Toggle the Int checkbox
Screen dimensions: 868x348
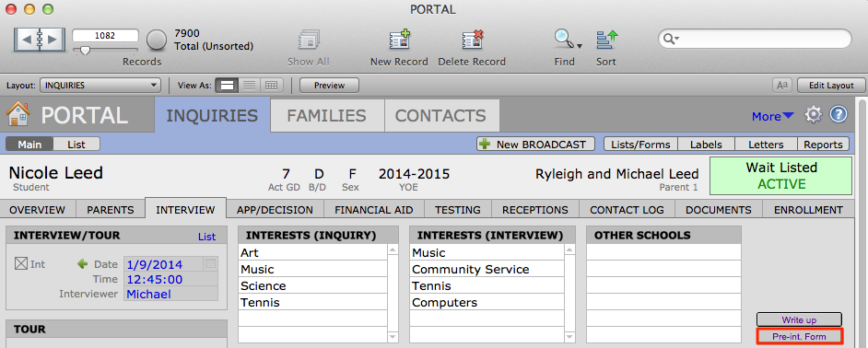click(20, 264)
